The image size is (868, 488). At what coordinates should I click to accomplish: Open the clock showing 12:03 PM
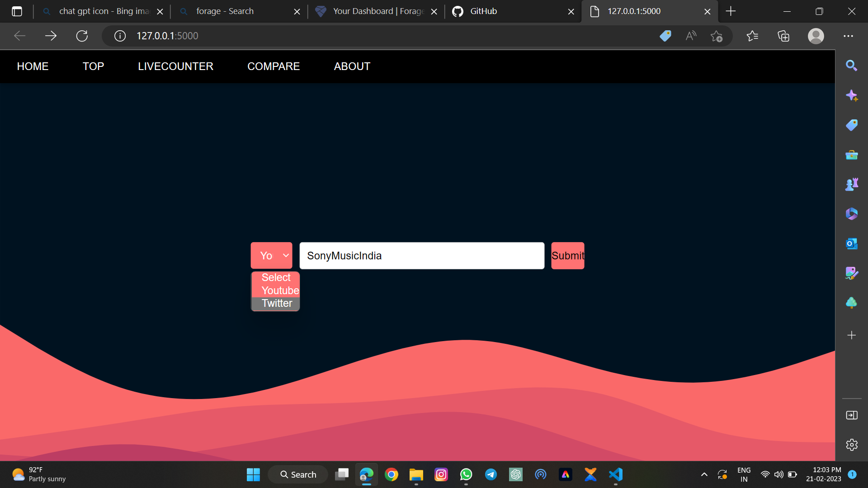[x=823, y=474]
